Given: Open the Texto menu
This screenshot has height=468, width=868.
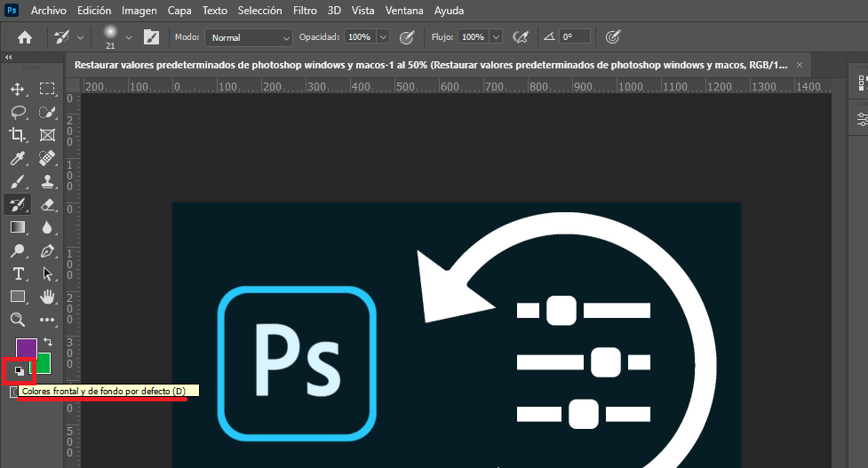Looking at the screenshot, I should click(215, 11).
